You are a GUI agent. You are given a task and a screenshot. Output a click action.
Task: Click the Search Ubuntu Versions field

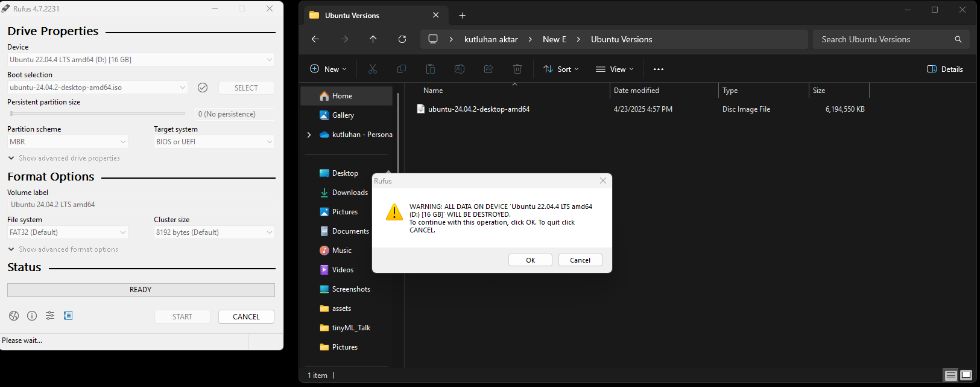point(884,39)
